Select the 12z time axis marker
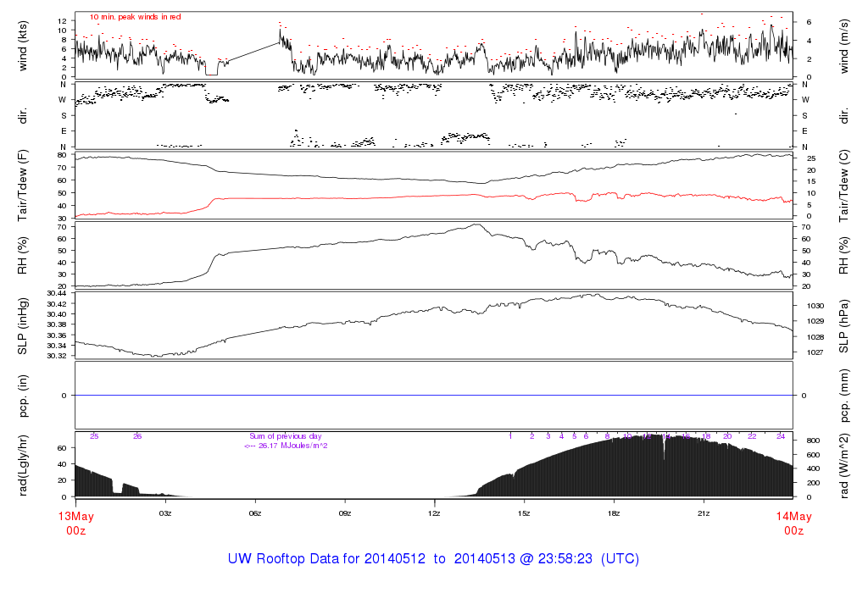Viewport: 868px width, 593px height. [x=434, y=513]
